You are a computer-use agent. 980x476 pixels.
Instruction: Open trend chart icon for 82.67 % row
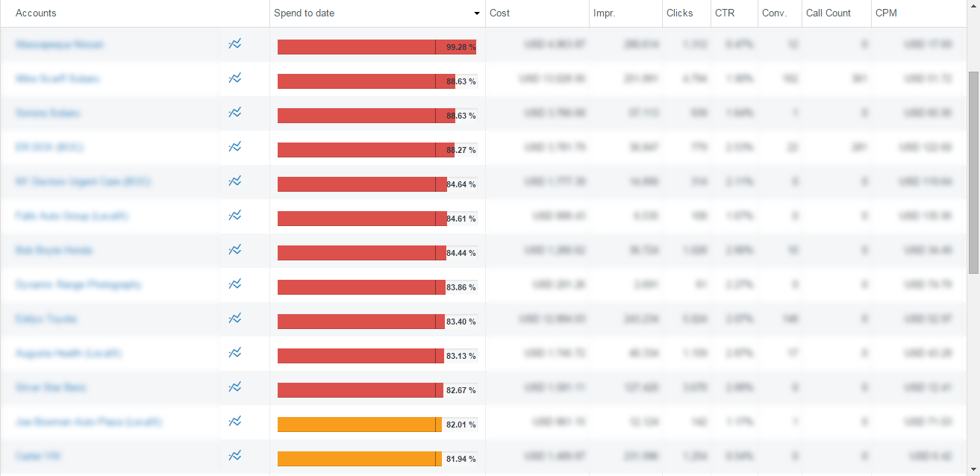point(235,387)
